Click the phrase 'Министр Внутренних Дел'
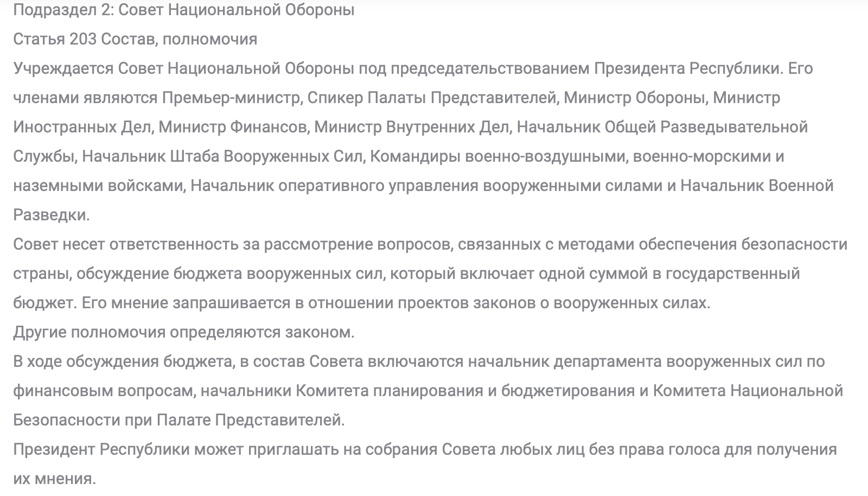868x496 pixels. tap(412, 127)
